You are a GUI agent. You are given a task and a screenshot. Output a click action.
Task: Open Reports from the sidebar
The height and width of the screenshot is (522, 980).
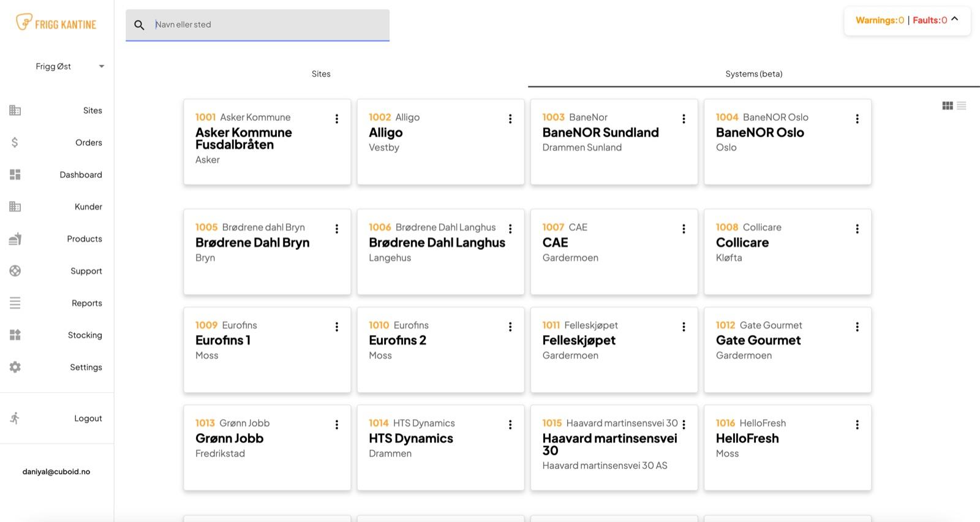click(87, 303)
